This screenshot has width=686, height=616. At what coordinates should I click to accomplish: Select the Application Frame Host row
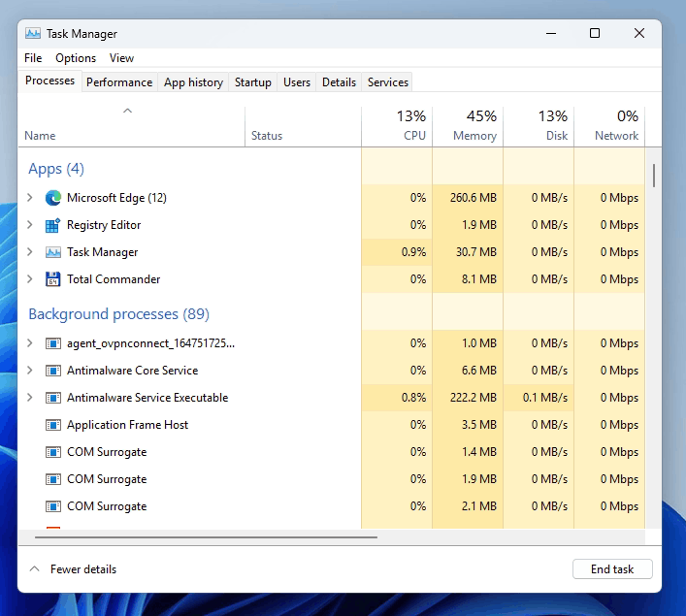pyautogui.click(x=332, y=425)
